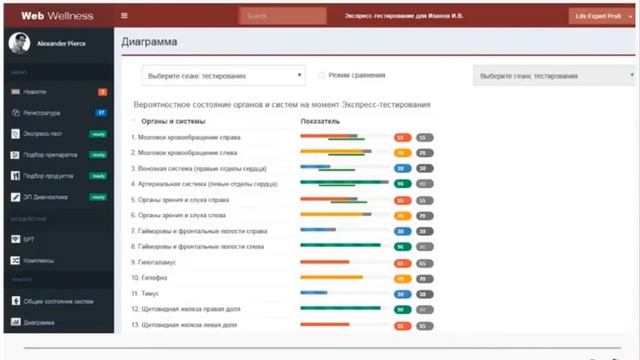Viewport: 640px width, 360px height.
Task: Click the Комплексы shuffle icon
Action: tap(16, 260)
